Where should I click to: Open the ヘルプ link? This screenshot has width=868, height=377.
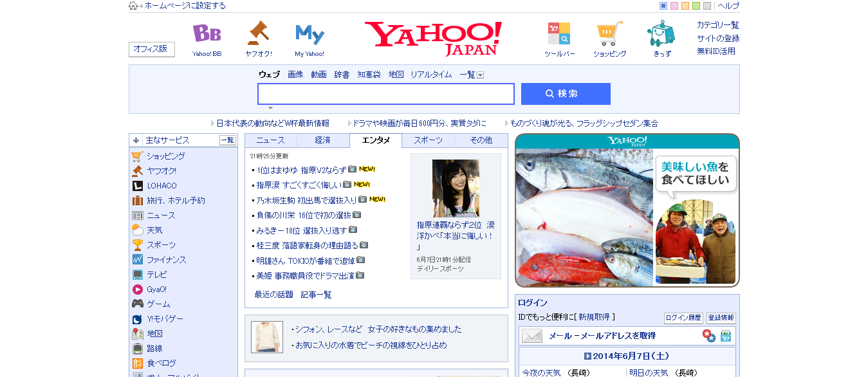coord(728,6)
